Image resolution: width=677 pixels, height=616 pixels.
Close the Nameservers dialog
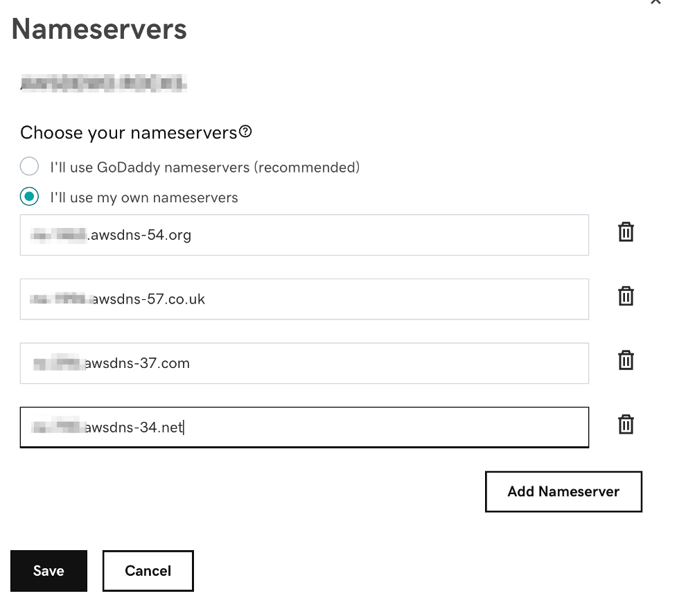pyautogui.click(x=656, y=3)
